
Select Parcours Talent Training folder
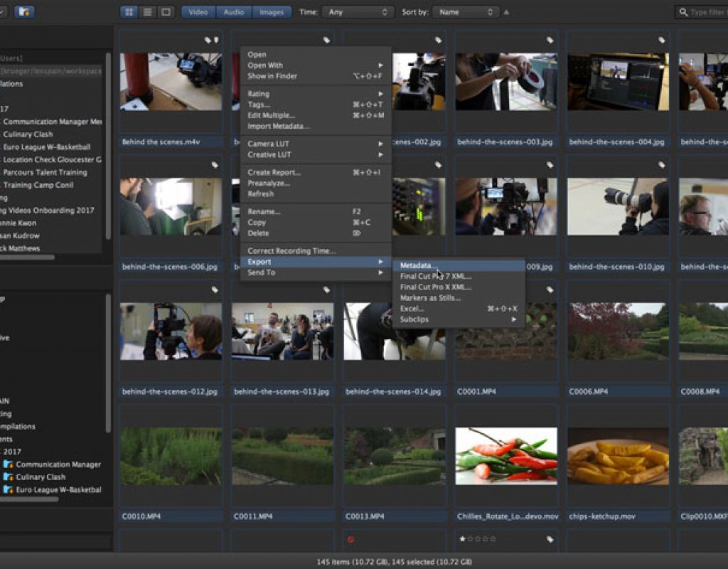pyautogui.click(x=45, y=172)
